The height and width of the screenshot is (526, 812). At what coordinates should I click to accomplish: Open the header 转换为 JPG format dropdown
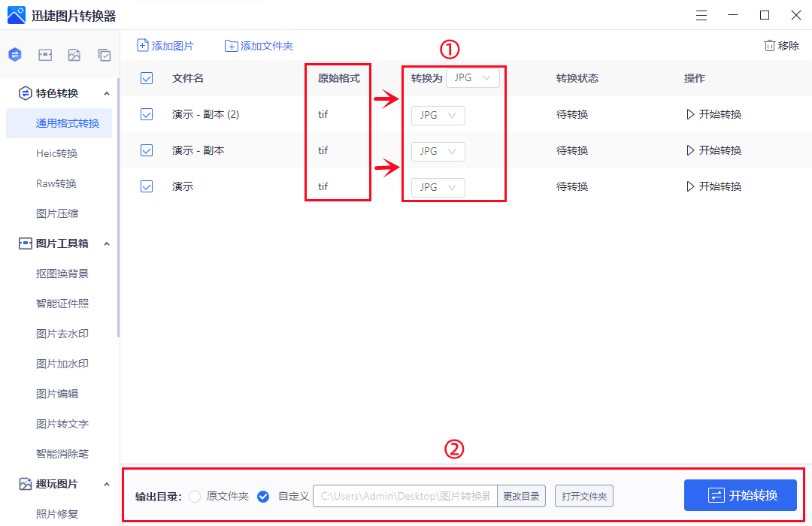(473, 77)
